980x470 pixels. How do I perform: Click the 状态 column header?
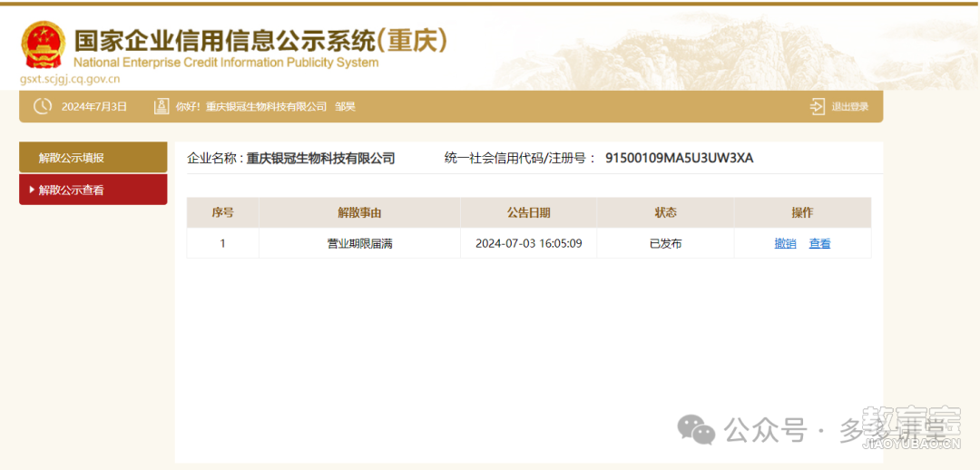click(666, 212)
